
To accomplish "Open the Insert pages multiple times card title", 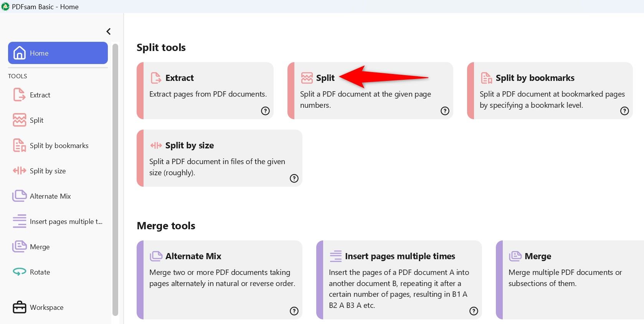I will pos(400,256).
